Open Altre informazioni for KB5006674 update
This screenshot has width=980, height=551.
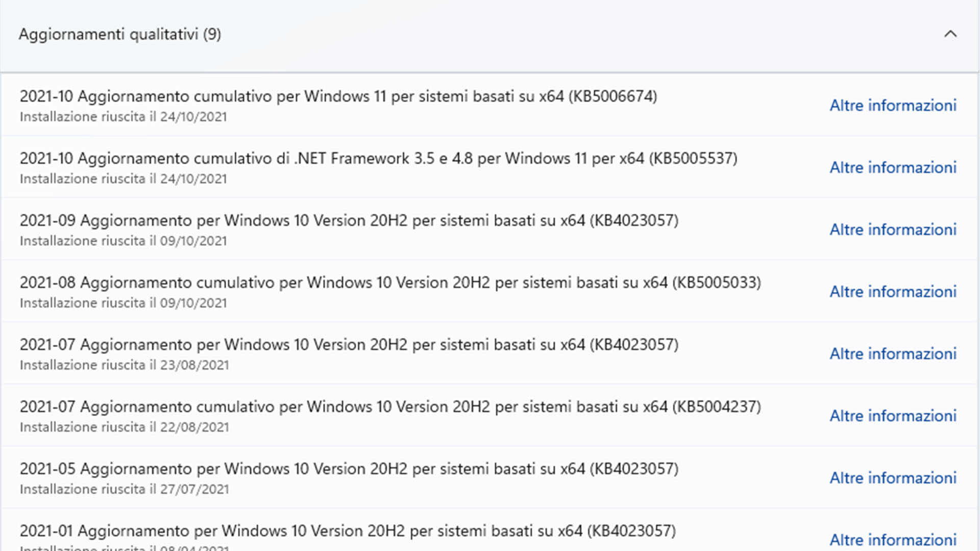(893, 106)
